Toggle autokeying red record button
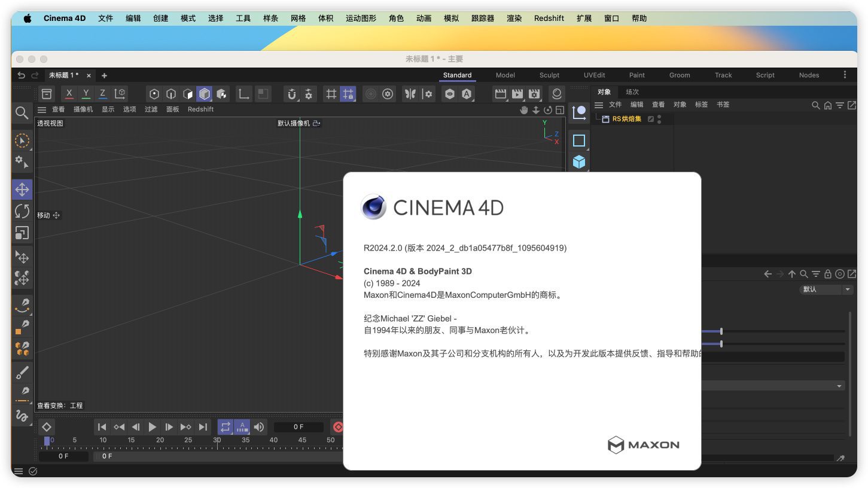Screen dimensions: 868x488 [338, 427]
